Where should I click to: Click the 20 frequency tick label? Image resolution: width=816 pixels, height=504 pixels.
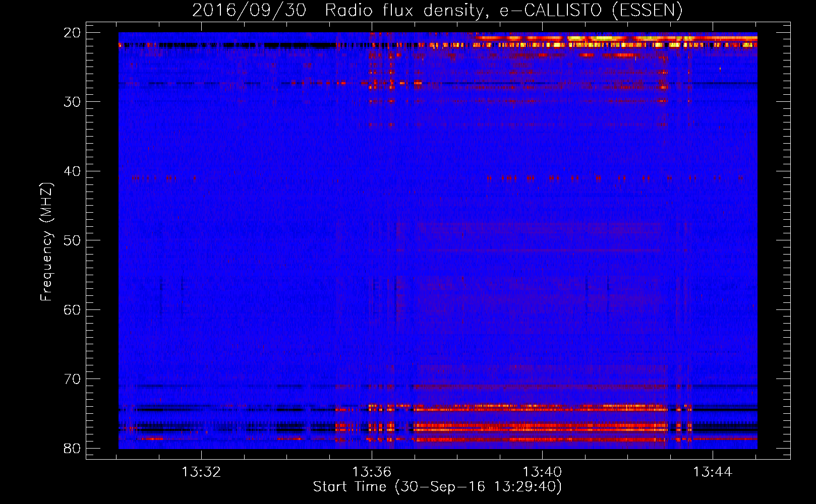click(72, 33)
